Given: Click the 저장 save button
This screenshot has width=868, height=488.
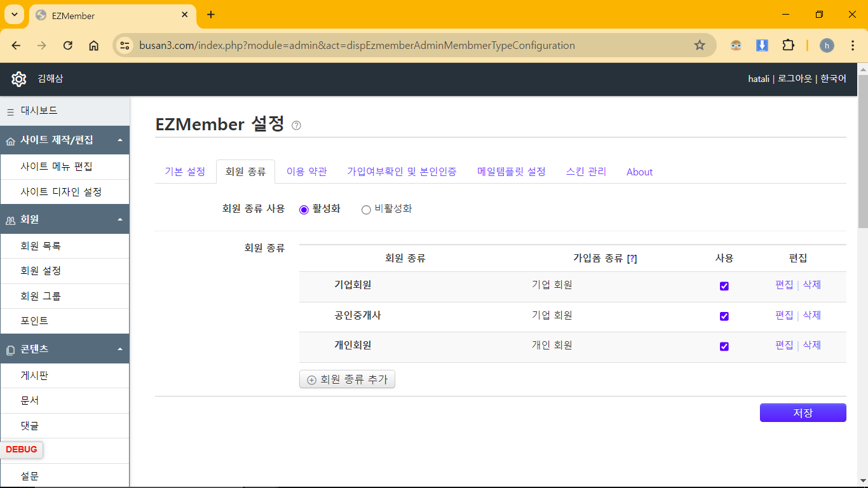Looking at the screenshot, I should (x=803, y=412).
